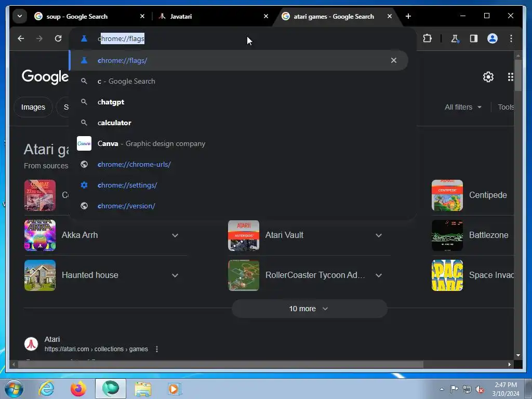Open the All filters dropdown

point(463,107)
